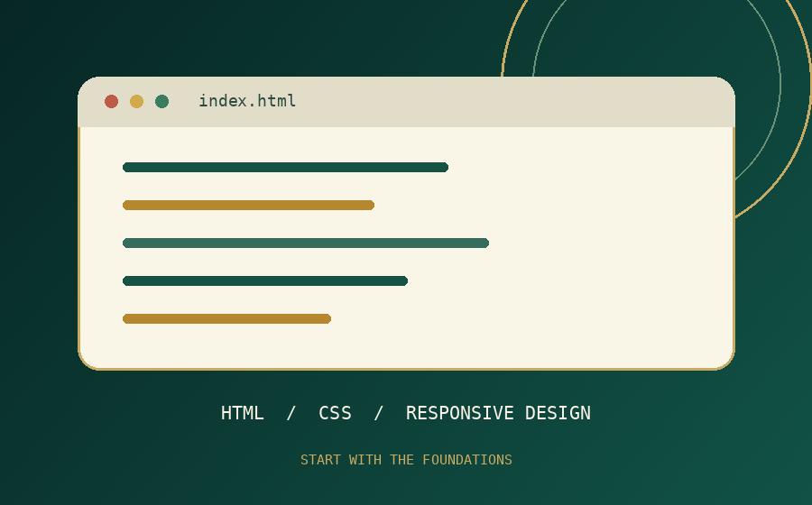Click the HTML label
This screenshot has height=505, width=812.
click(x=243, y=413)
